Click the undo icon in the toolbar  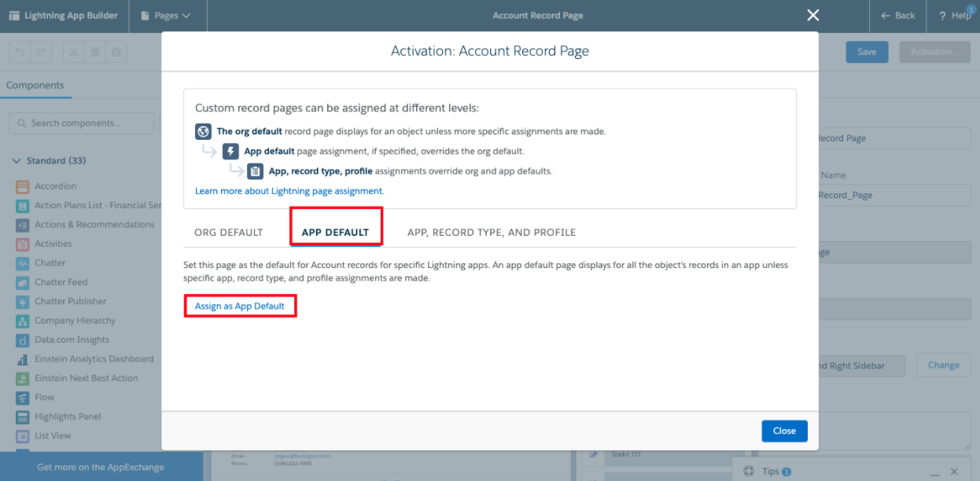coord(20,51)
